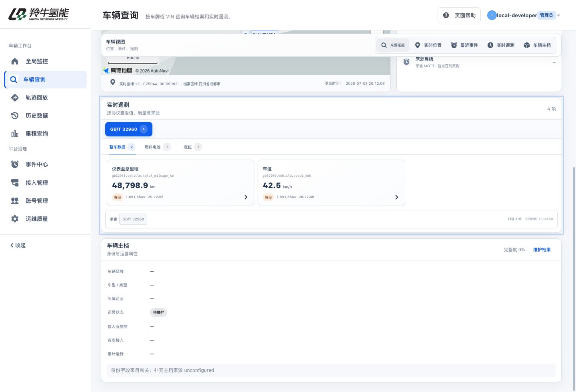This screenshot has height=392, width=576.
Task: Click the history clock icon beside 历史数据
Action: click(15, 116)
